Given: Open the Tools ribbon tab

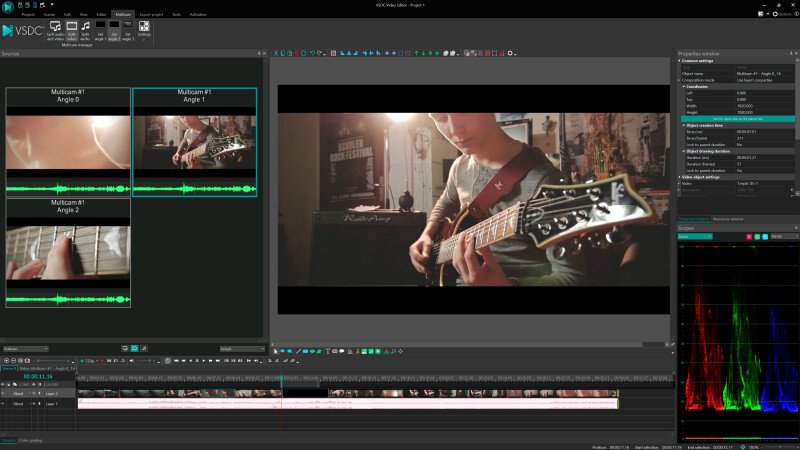Looking at the screenshot, I should coord(177,15).
